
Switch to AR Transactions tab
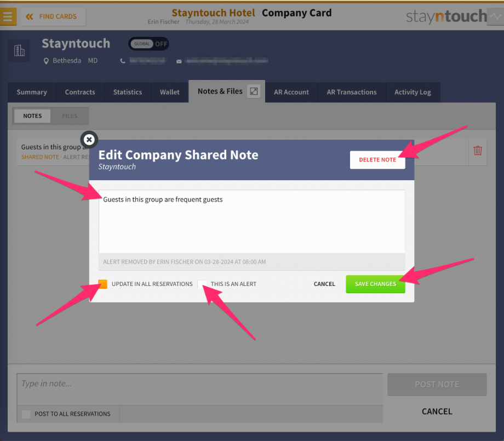[352, 92]
